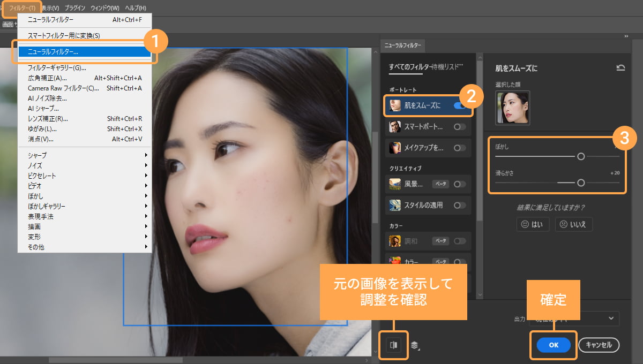The height and width of the screenshot is (364, 643).
Task: Click the 選択した顔 face thumbnail
Action: tap(512, 107)
